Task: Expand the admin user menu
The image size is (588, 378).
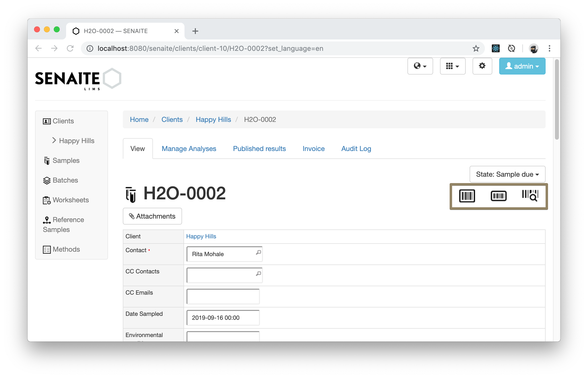Action: (x=522, y=66)
